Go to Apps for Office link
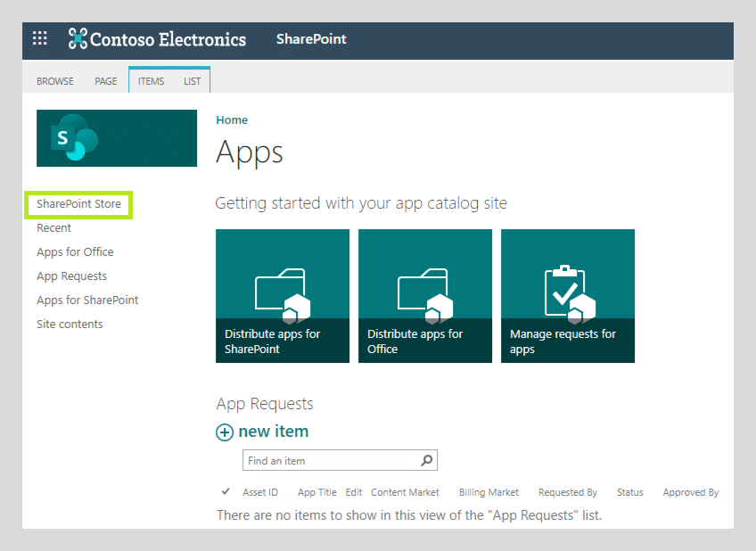756x551 pixels. tap(75, 252)
